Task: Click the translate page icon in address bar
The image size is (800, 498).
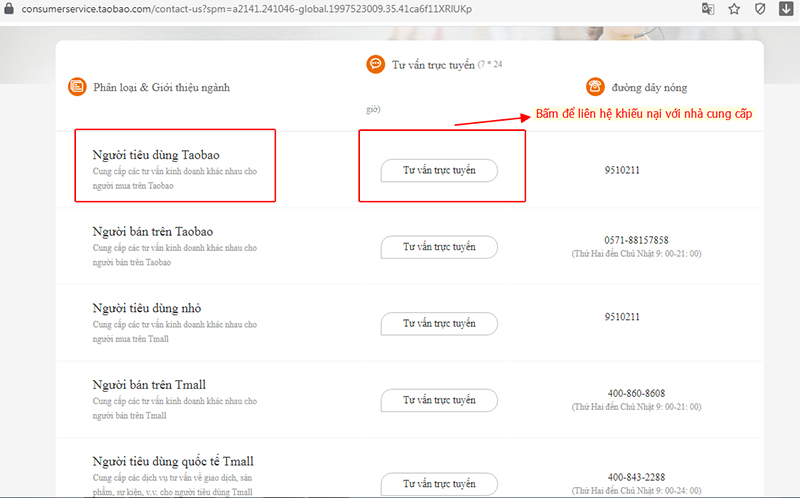Action: 709,9
